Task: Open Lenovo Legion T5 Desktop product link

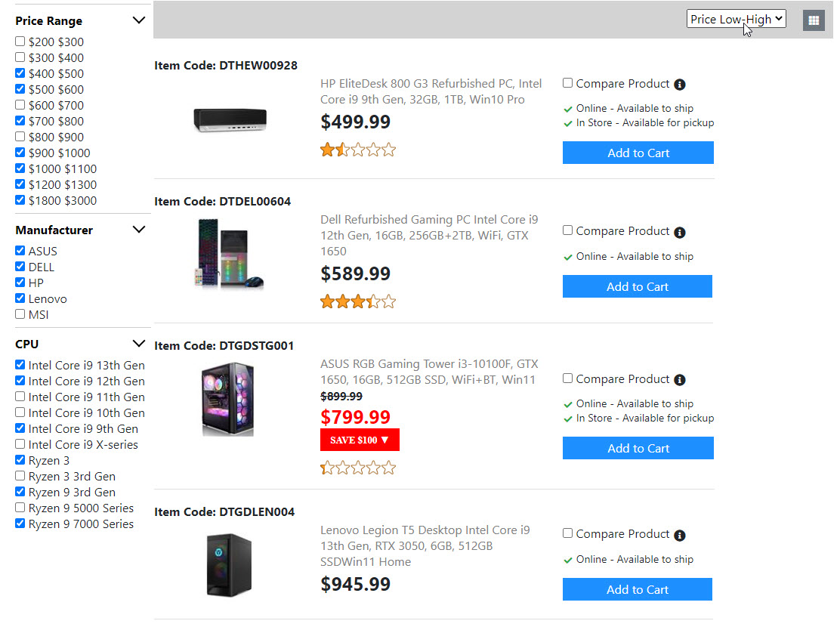Action: tap(425, 545)
